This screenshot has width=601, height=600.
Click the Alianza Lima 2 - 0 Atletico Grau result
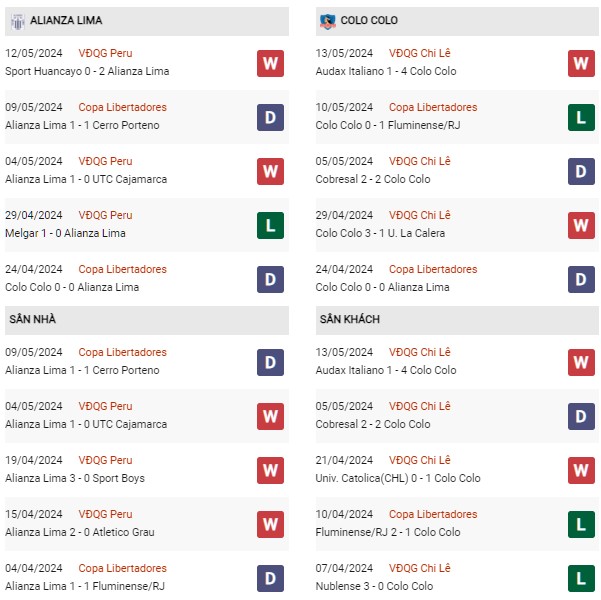80,532
